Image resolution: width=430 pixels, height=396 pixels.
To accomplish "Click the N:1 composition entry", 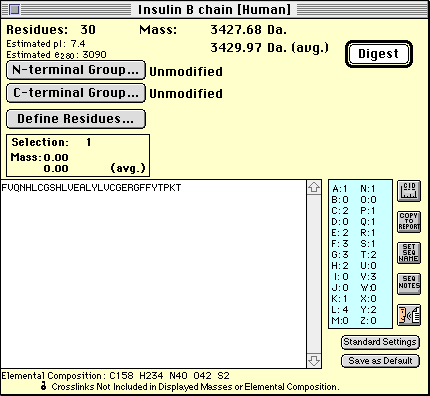I will [x=368, y=189].
